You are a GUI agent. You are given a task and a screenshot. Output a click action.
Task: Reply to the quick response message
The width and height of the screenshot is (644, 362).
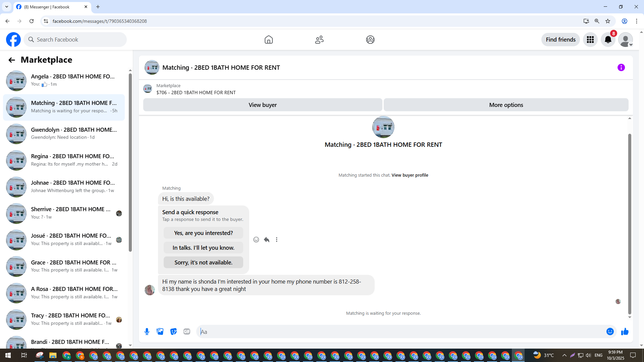(267, 240)
